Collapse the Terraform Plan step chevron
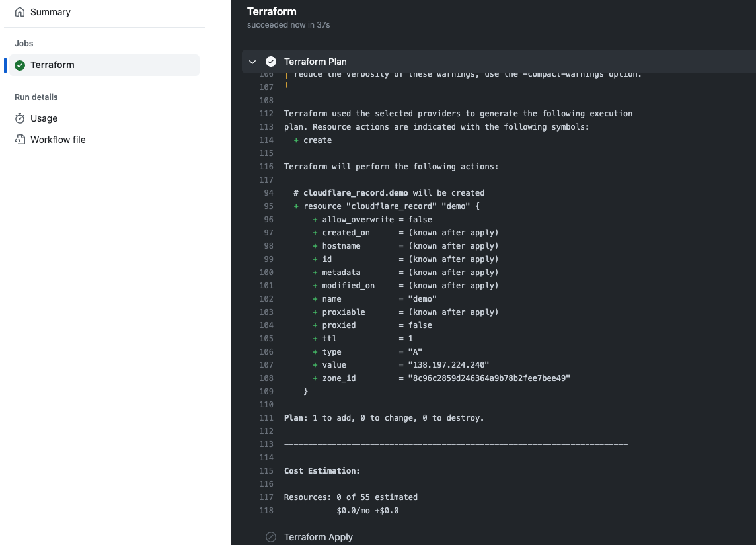 [252, 62]
